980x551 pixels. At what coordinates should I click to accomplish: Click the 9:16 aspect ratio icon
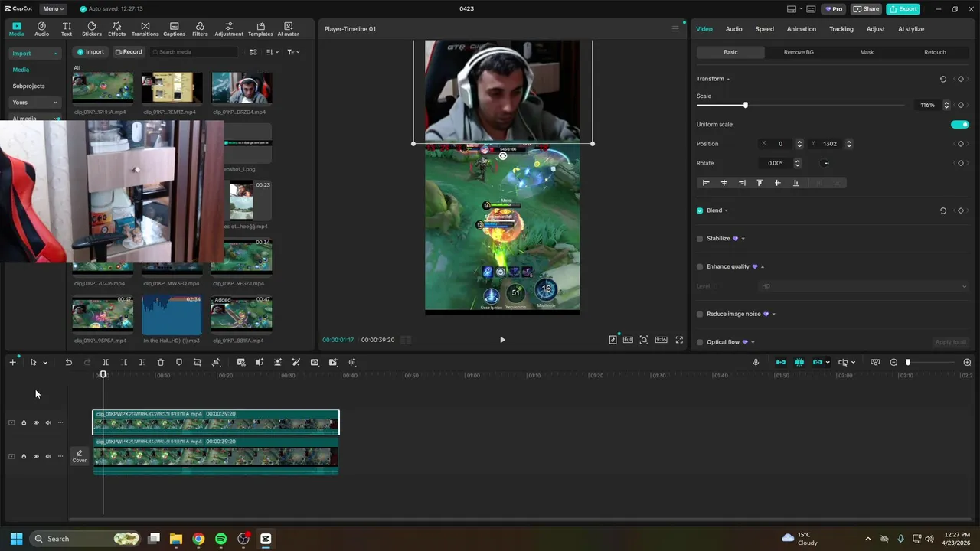(661, 340)
